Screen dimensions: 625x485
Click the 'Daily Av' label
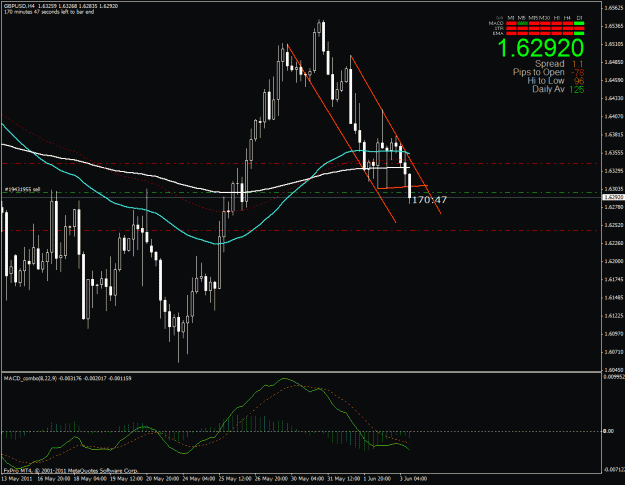tap(548, 89)
